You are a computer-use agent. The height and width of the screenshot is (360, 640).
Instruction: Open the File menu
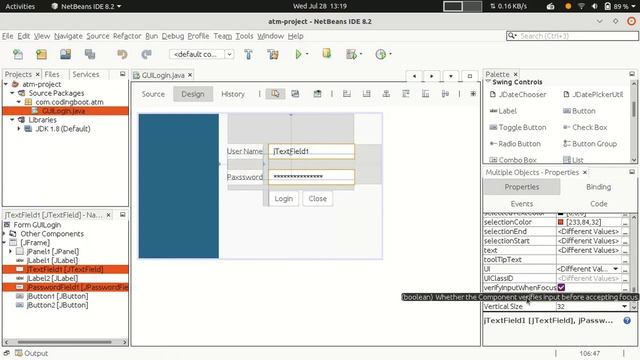pos(7,36)
